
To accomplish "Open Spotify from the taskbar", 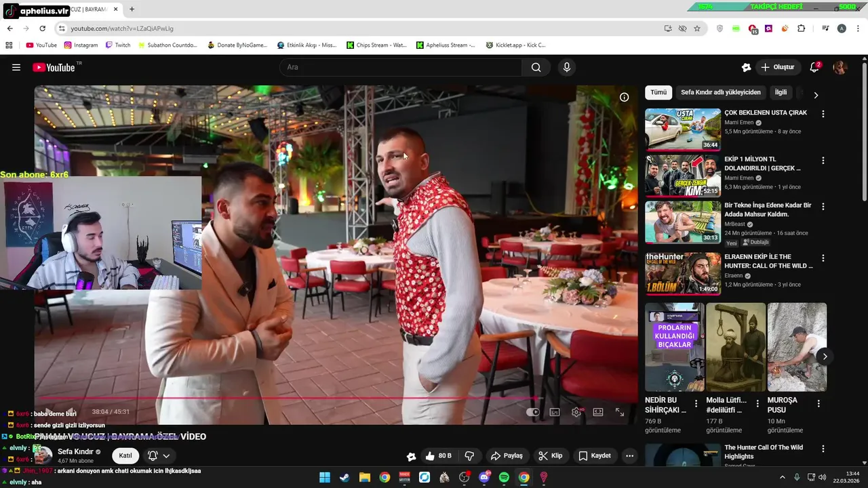I will (504, 477).
